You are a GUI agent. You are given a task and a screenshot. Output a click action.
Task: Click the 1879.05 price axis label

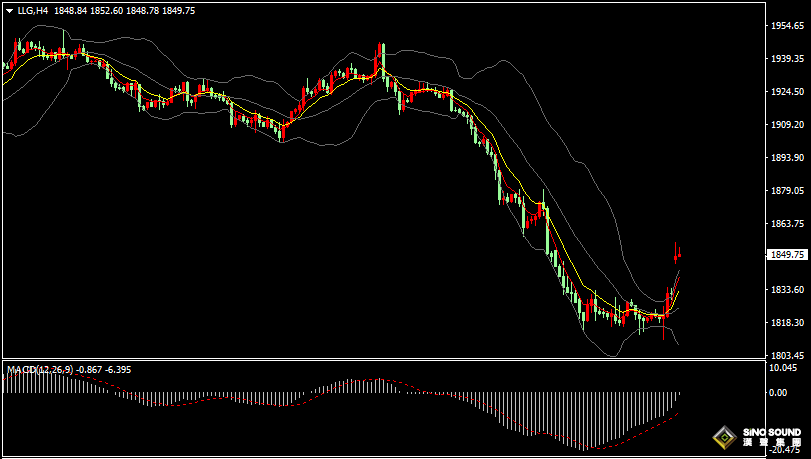pos(785,191)
